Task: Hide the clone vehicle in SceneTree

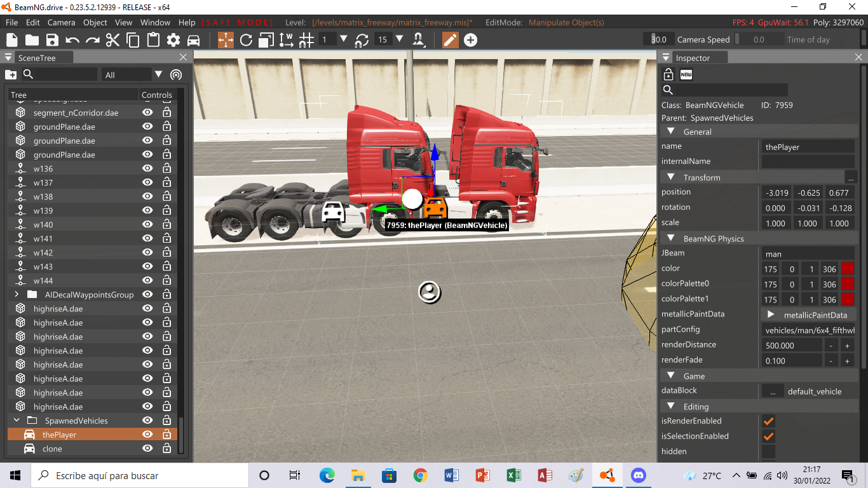Action: point(147,449)
